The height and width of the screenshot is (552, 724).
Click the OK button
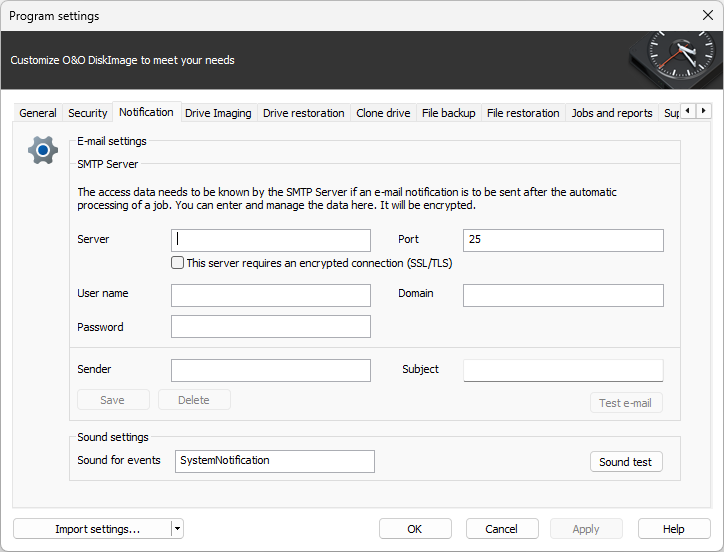(415, 529)
